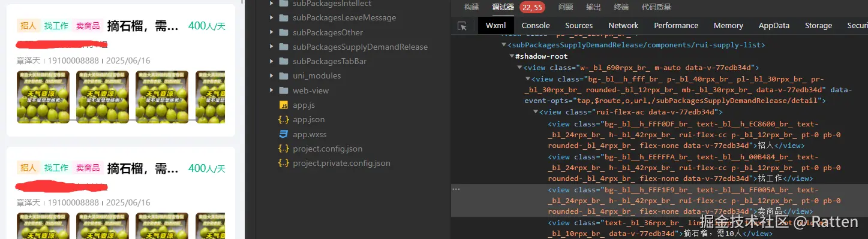Click the JS file icon of app.js

[x=284, y=105]
